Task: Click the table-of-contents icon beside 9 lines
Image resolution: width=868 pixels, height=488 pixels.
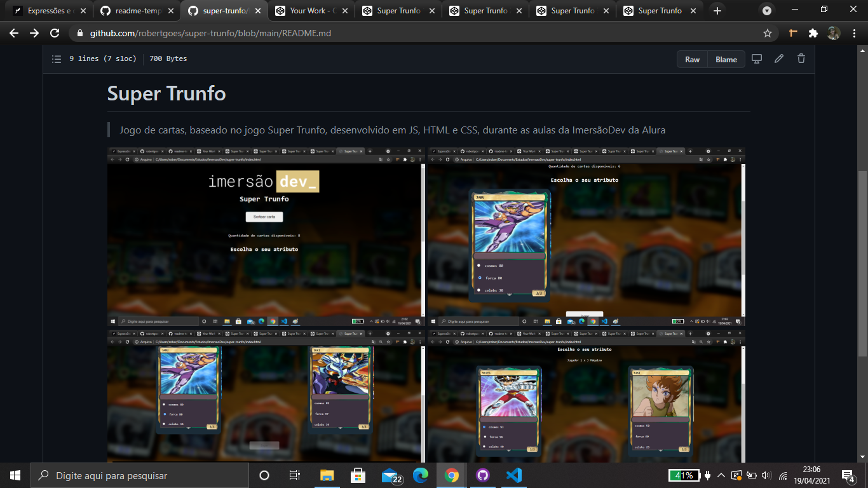Action: [56, 58]
